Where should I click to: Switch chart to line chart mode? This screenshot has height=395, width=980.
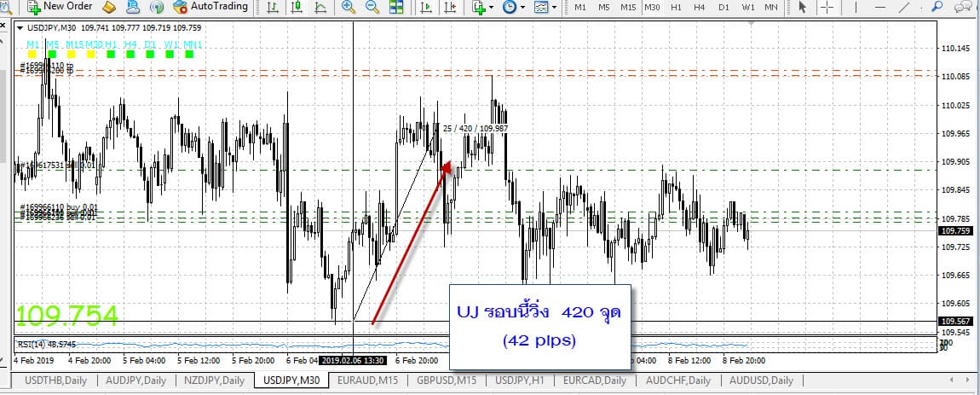[x=320, y=8]
